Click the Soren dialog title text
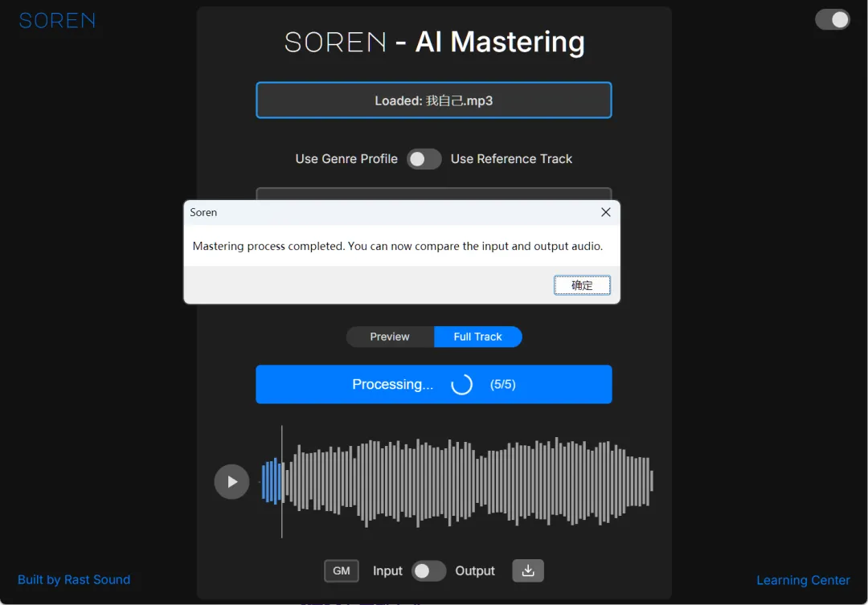Image resolution: width=868 pixels, height=605 pixels. pos(203,212)
